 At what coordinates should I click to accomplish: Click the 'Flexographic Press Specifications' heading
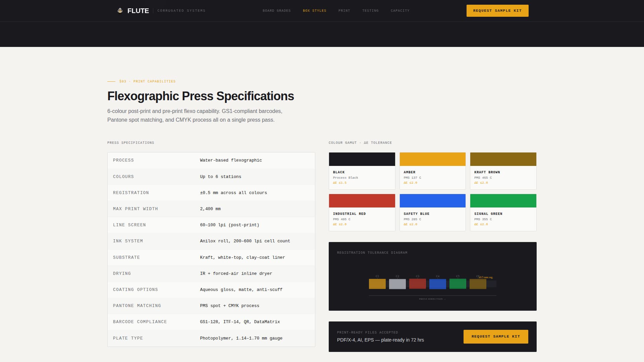coord(201,96)
